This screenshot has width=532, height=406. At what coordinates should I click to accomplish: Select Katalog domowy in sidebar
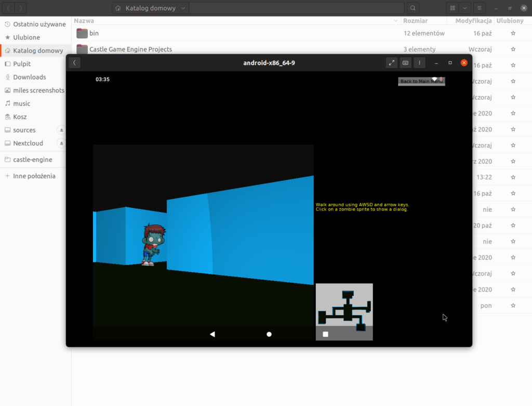[35, 50]
